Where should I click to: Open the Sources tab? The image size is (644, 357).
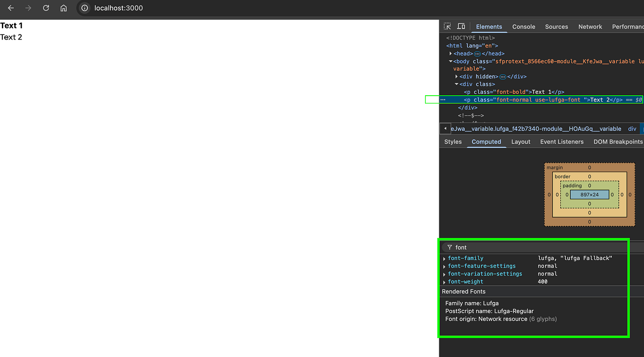coord(556,27)
